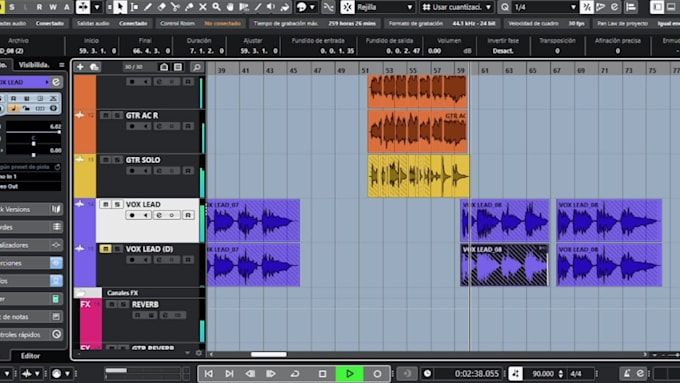Click the Record transport button

(377, 373)
